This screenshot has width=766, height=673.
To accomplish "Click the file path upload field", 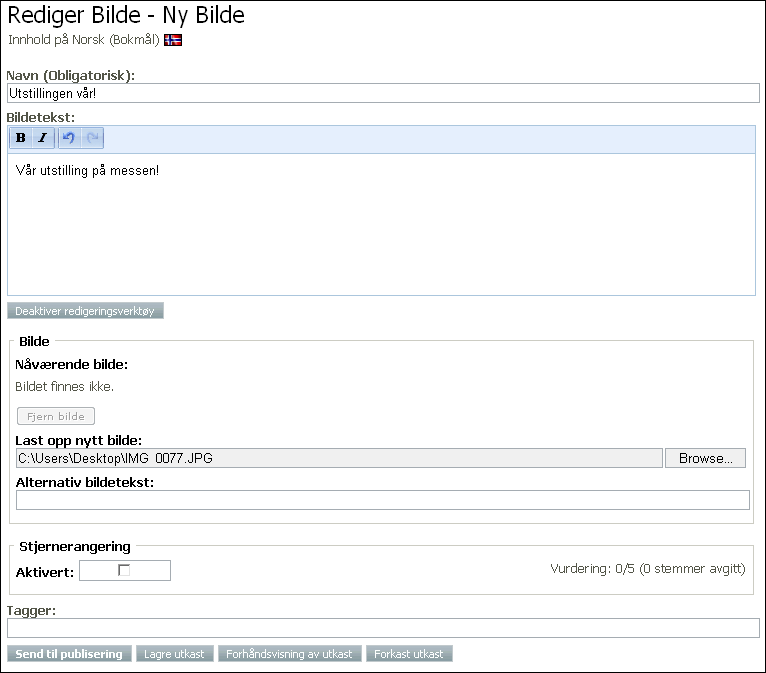I will [339, 458].
